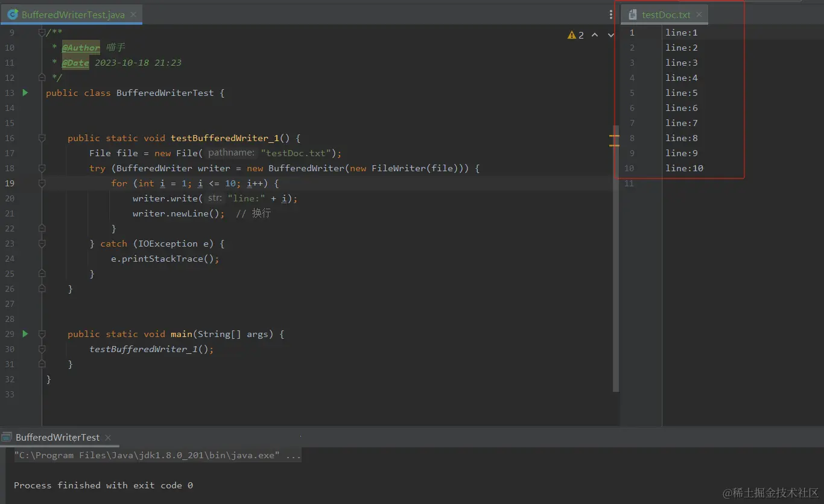Open the editor tabs three-dot menu
Screen dimensions: 824x504
(611, 15)
